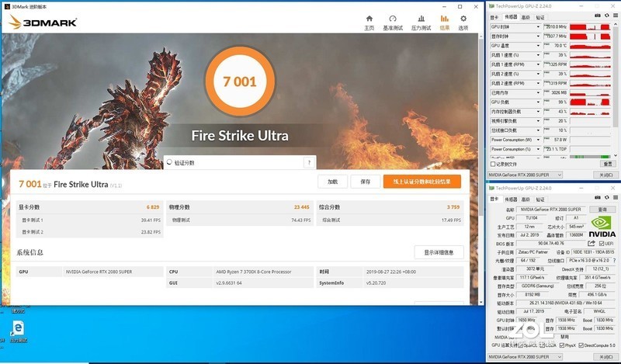Viewport: 621px width, 364px height.
Task: Click the 3DMark window title bar icon
Action: pyautogui.click(x=7, y=7)
